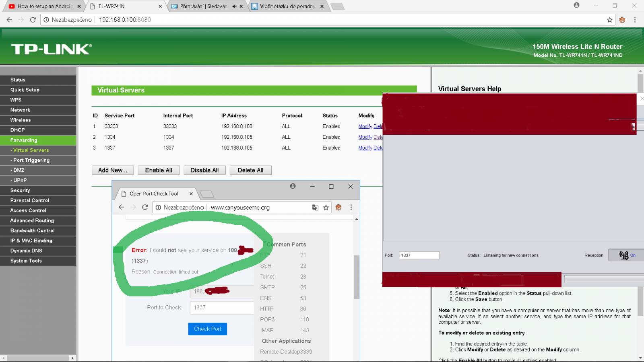Click Port field showing 1337 in overlay window
Viewport: 644px width, 362px height.
tap(419, 255)
